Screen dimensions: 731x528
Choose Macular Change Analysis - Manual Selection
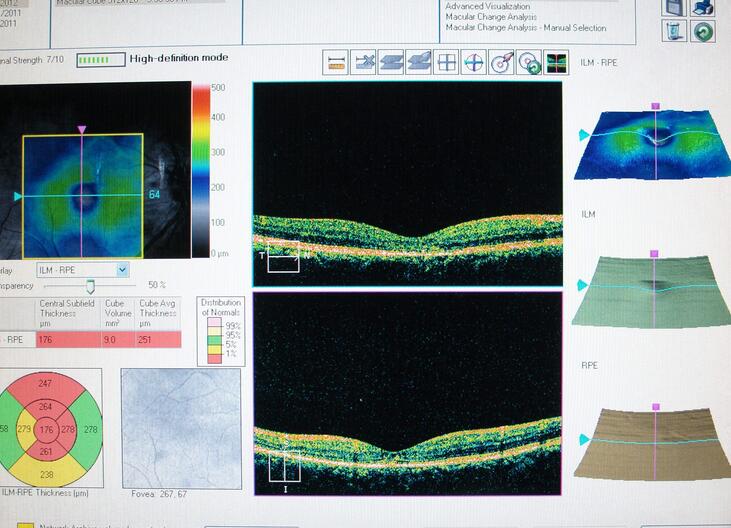coord(525,28)
